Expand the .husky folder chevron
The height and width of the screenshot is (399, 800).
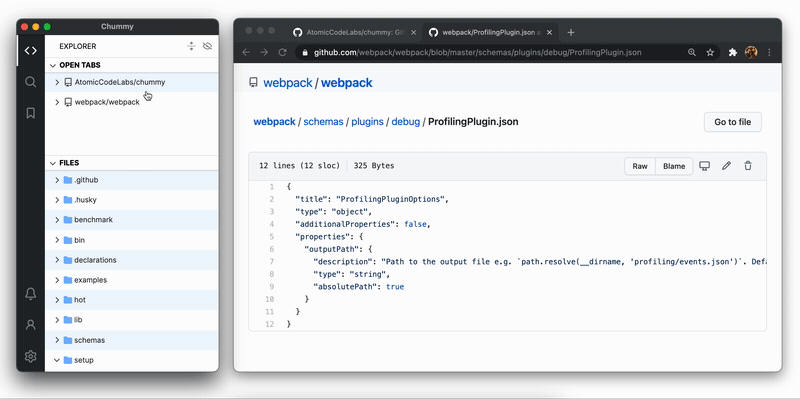pos(57,200)
